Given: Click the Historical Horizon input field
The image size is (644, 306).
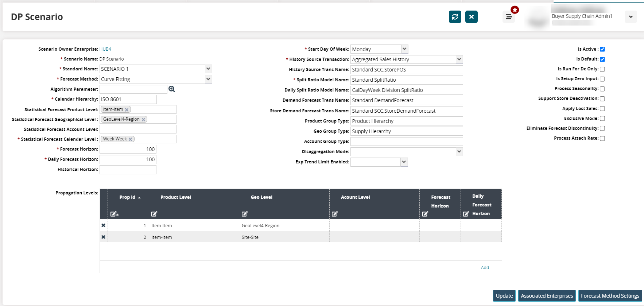Looking at the screenshot, I should click(x=128, y=170).
